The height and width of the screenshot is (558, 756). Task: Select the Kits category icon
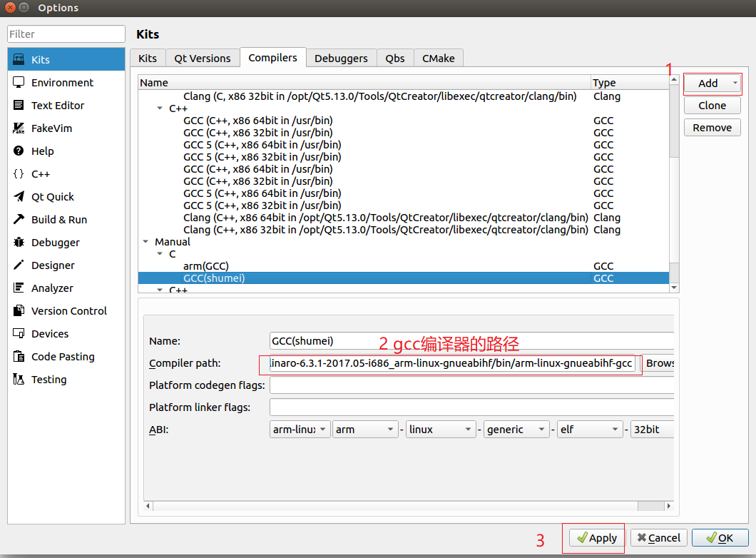tap(19, 59)
